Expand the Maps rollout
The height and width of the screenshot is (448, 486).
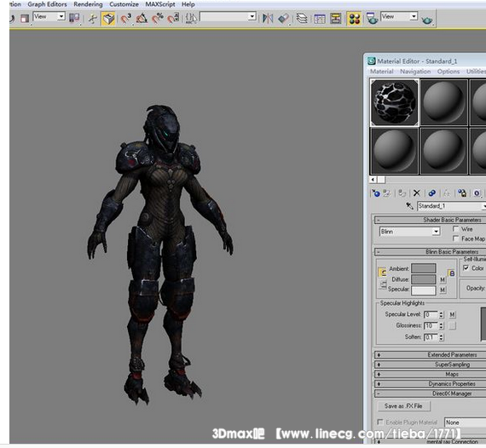click(431, 374)
